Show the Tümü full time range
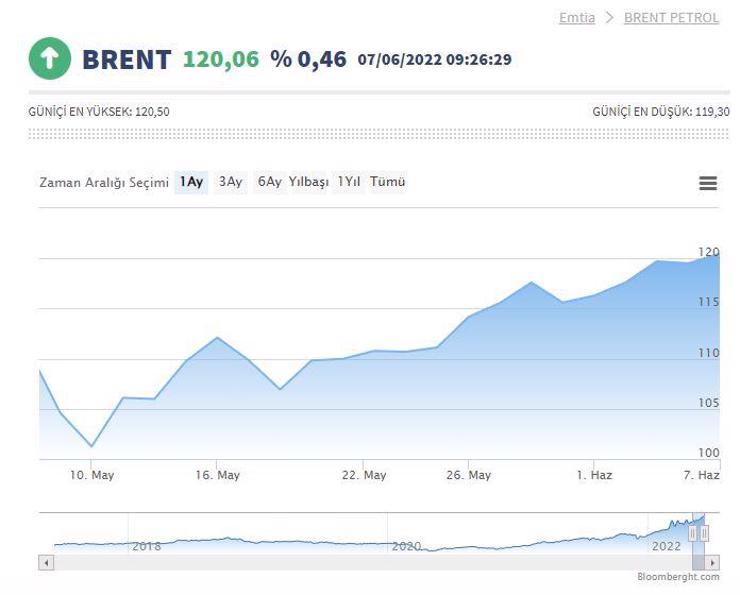 pos(387,182)
